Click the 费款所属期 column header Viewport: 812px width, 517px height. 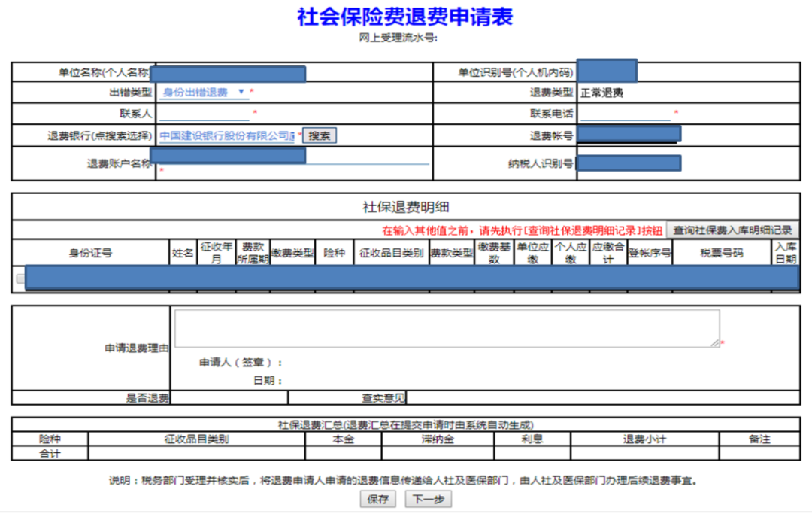click(253, 253)
